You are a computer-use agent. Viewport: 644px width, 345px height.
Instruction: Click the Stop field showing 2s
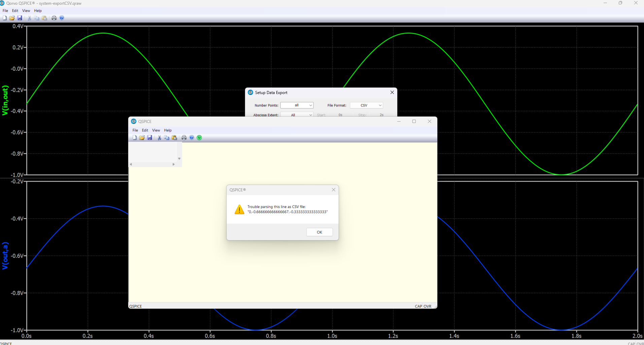[x=381, y=115]
